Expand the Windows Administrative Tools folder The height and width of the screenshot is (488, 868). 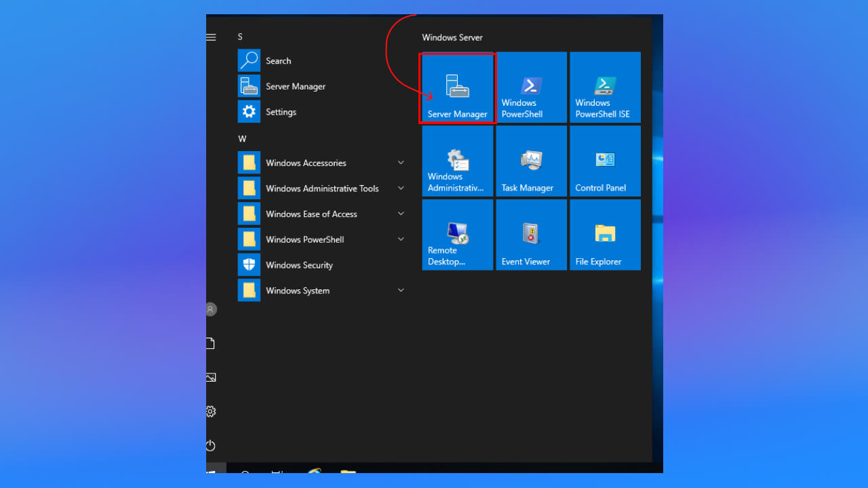point(322,188)
